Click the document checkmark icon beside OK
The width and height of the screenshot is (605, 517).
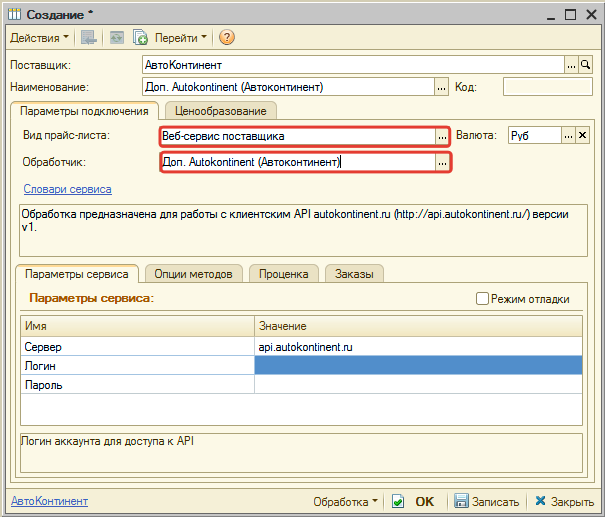[x=398, y=502]
